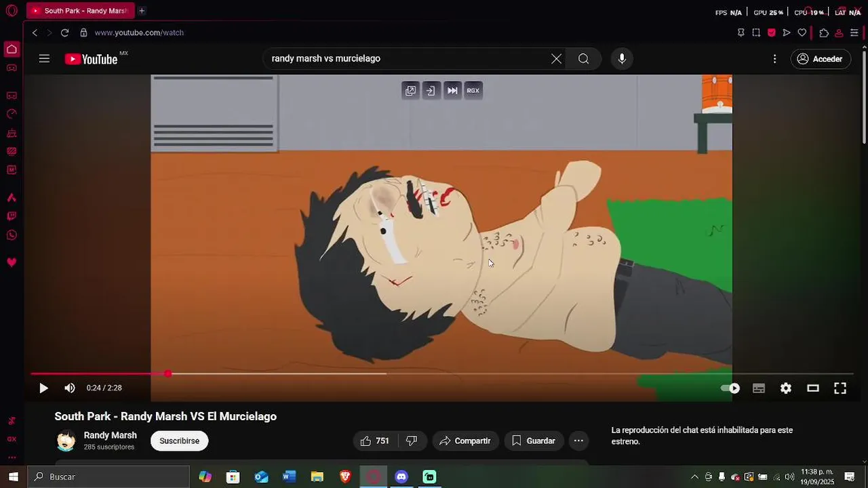Open the GX Corner sidebar icon
868x488 pixels.
(12, 68)
